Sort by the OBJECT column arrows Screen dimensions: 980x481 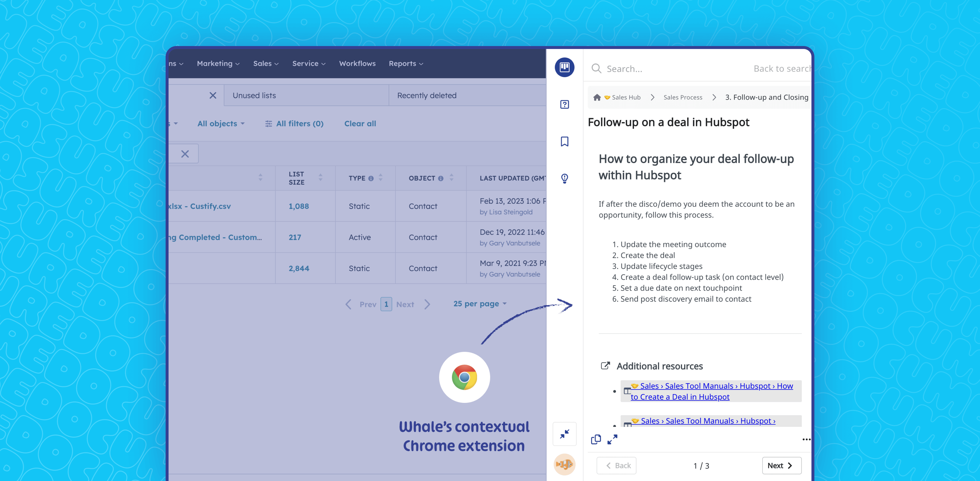[451, 178]
